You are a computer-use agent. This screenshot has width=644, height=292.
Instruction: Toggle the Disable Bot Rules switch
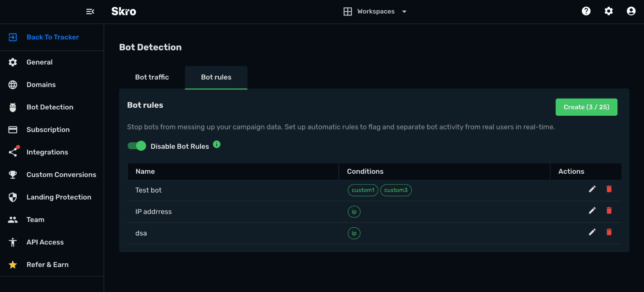pyautogui.click(x=137, y=146)
